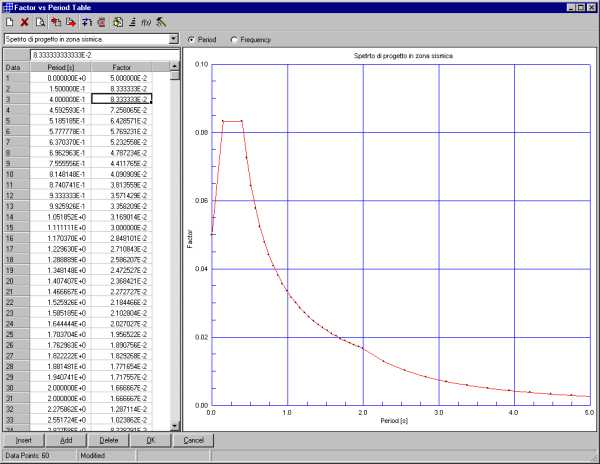The height and width of the screenshot is (464, 600).
Task: Select the Period radio button
Action: point(192,40)
